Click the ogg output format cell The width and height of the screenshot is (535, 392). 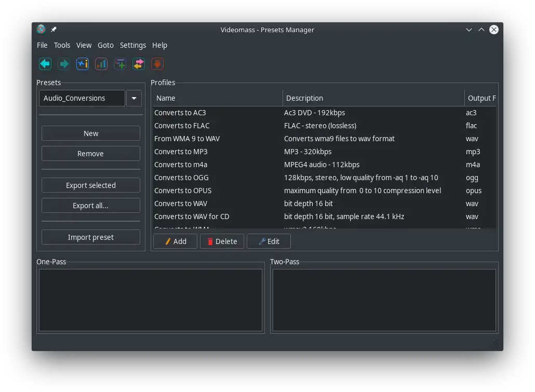pos(472,178)
